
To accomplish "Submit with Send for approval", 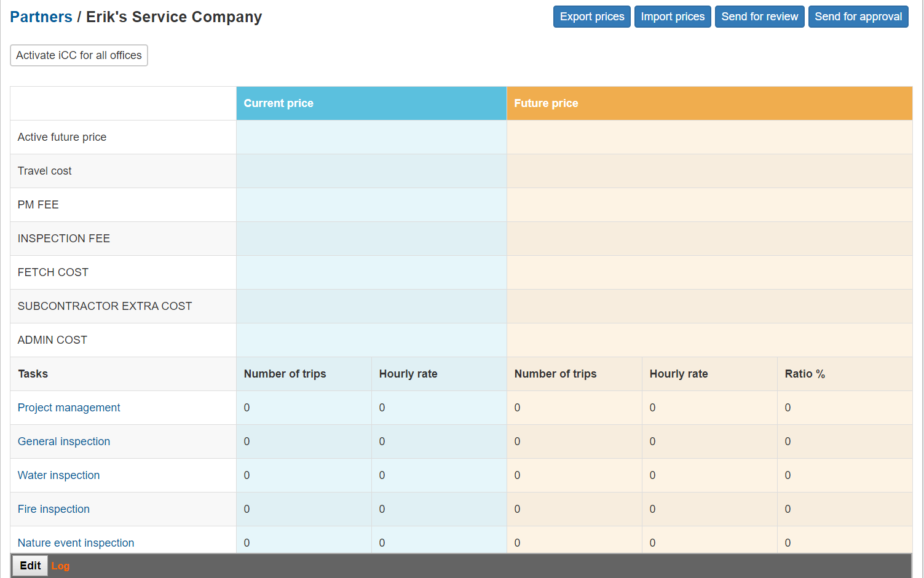I will pyautogui.click(x=858, y=17).
